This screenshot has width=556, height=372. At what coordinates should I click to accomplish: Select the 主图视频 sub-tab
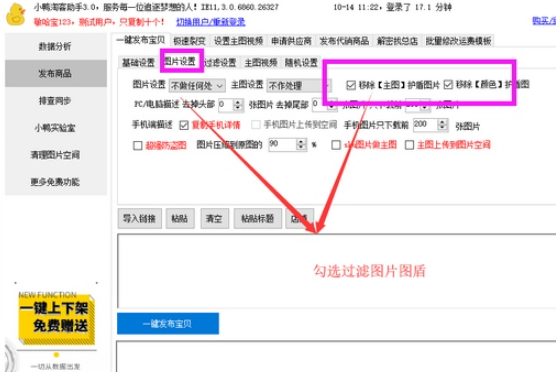(261, 63)
